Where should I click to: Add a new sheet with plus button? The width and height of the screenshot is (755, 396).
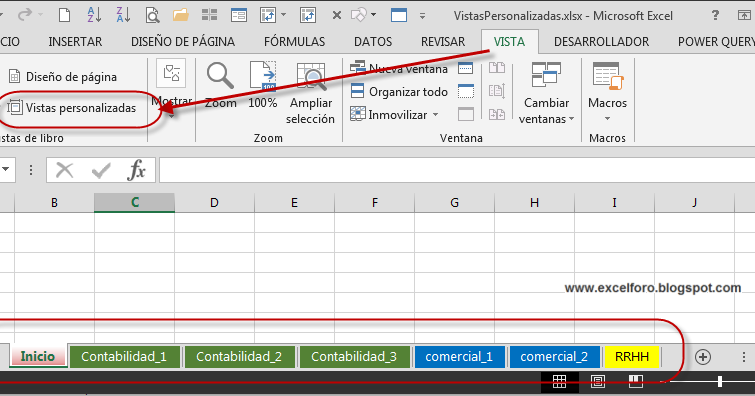703,357
